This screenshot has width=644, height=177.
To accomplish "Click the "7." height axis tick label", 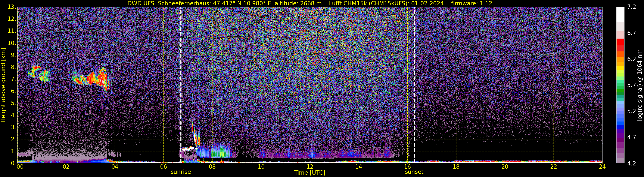I will pos(13,79).
